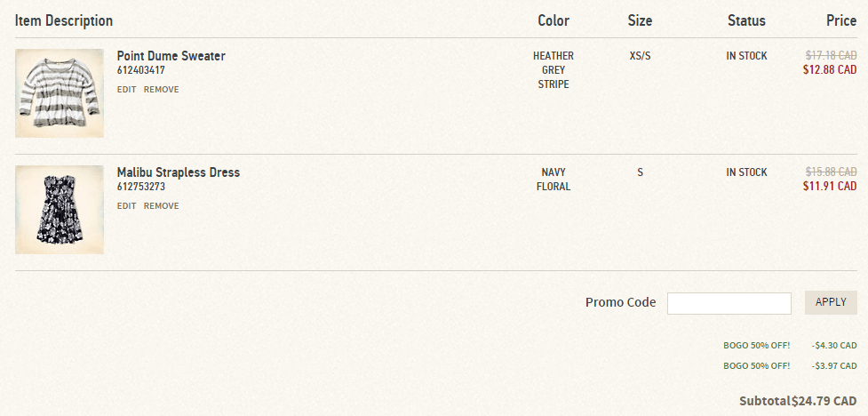Screen dimensions: 868x416
Task: Open the Malibu Strapless Dress product image
Action: (60, 210)
